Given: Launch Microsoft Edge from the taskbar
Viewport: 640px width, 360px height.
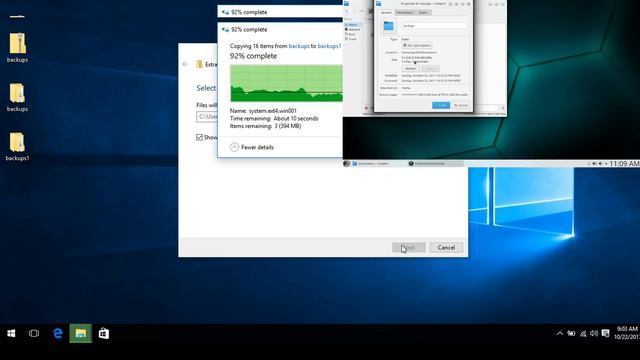Looking at the screenshot, I should coord(58,333).
